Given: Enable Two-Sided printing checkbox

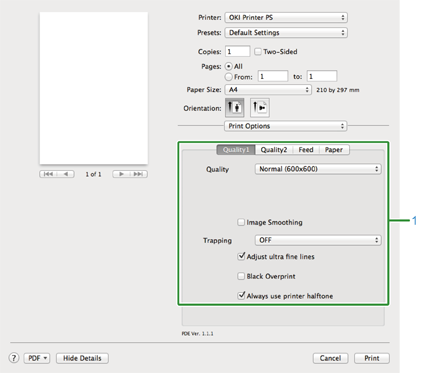Looking at the screenshot, I should [258, 52].
